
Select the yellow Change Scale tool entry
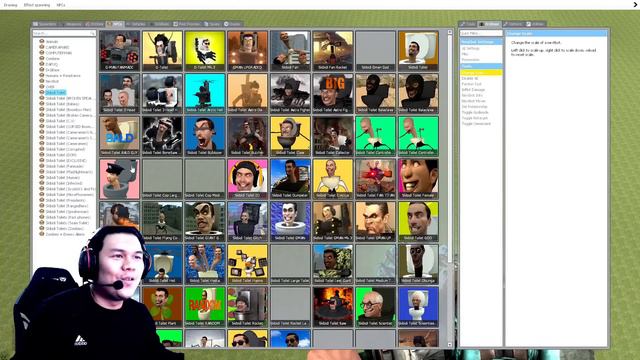481,72
